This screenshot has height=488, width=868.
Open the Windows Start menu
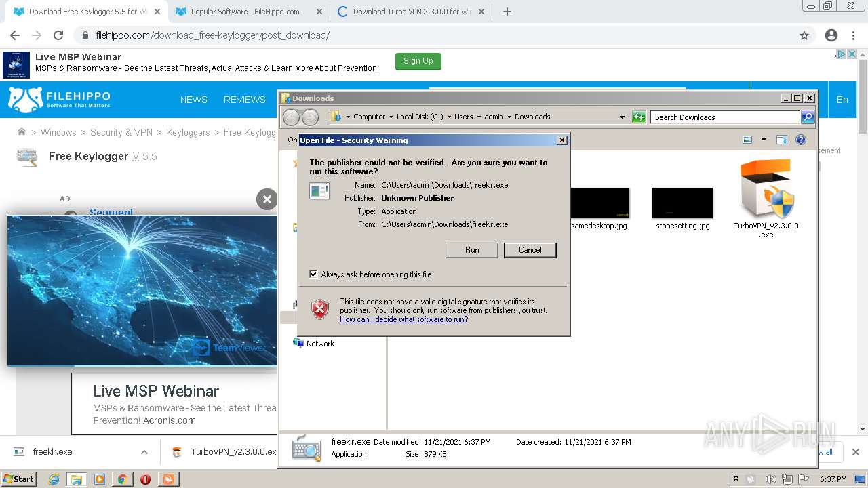(18, 479)
